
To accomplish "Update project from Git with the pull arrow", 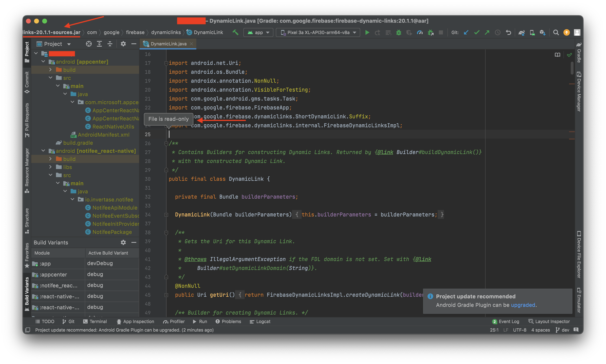I will pos(466,32).
